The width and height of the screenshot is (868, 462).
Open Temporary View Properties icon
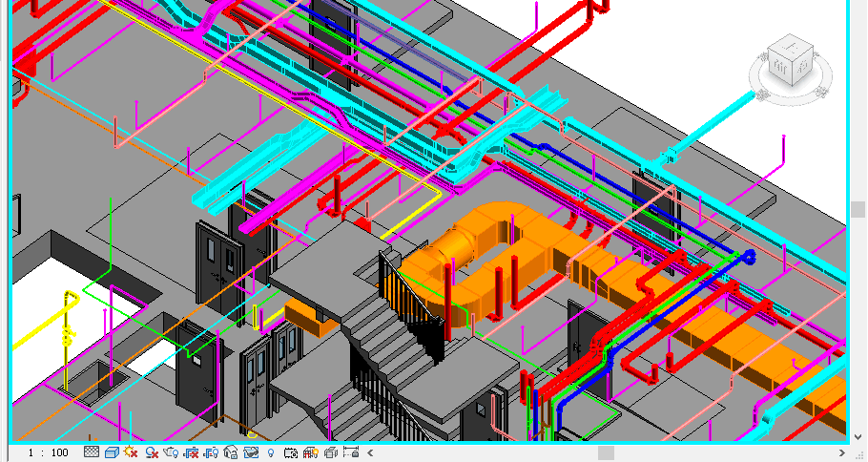click(291, 452)
